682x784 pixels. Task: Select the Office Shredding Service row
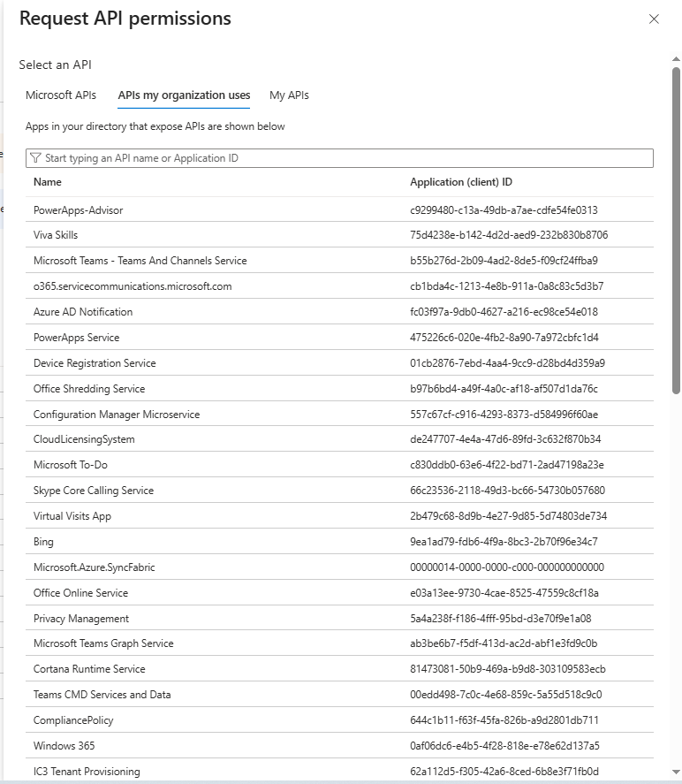tap(89, 389)
